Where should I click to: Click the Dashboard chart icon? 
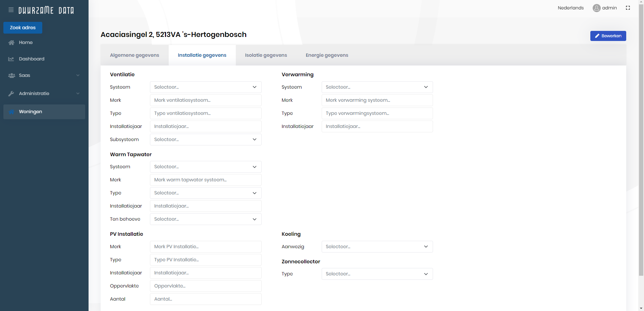coord(11,59)
